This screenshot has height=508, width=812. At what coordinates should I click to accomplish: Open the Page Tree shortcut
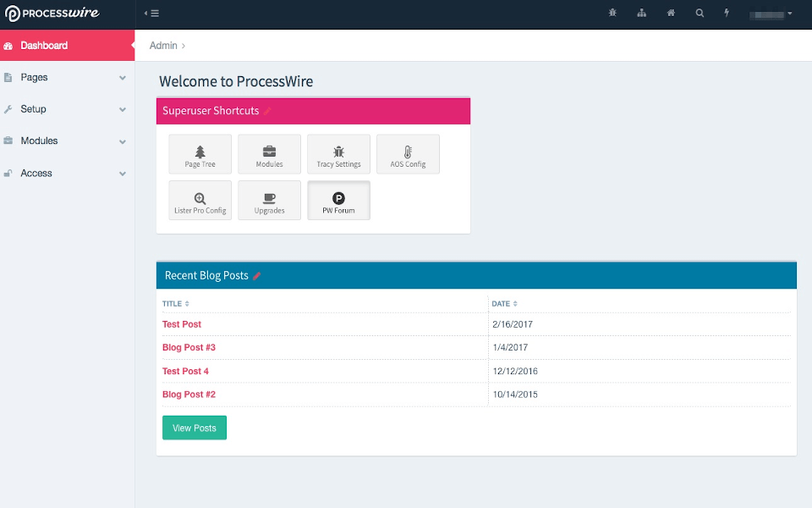pos(200,154)
